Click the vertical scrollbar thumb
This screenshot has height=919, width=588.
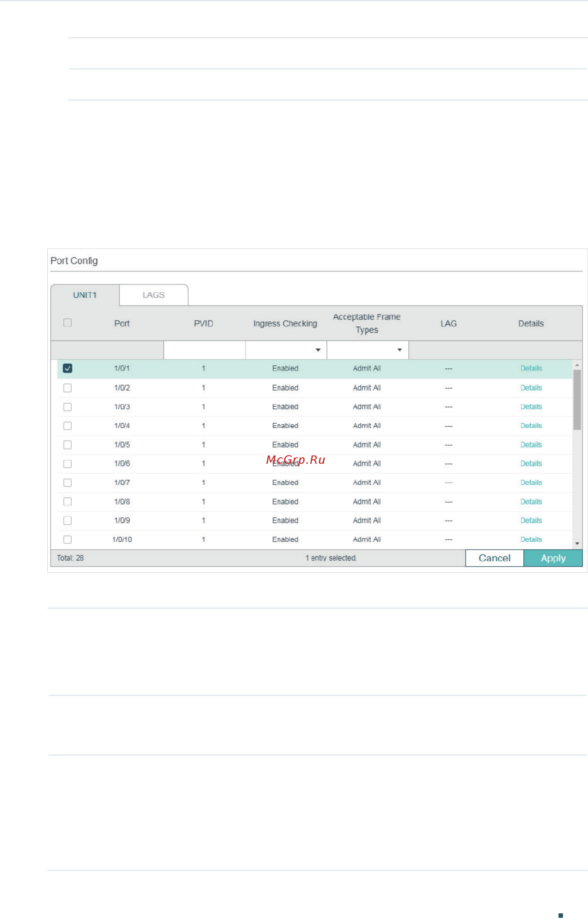577,400
